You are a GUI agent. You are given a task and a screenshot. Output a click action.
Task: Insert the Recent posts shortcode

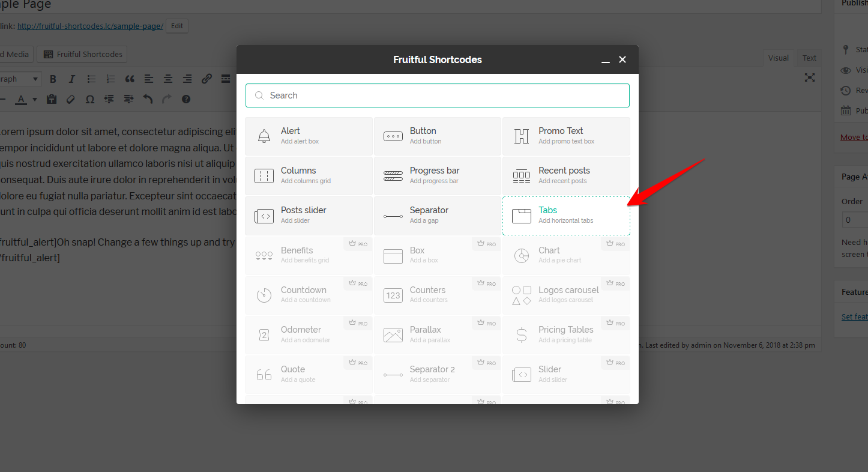[566, 176]
